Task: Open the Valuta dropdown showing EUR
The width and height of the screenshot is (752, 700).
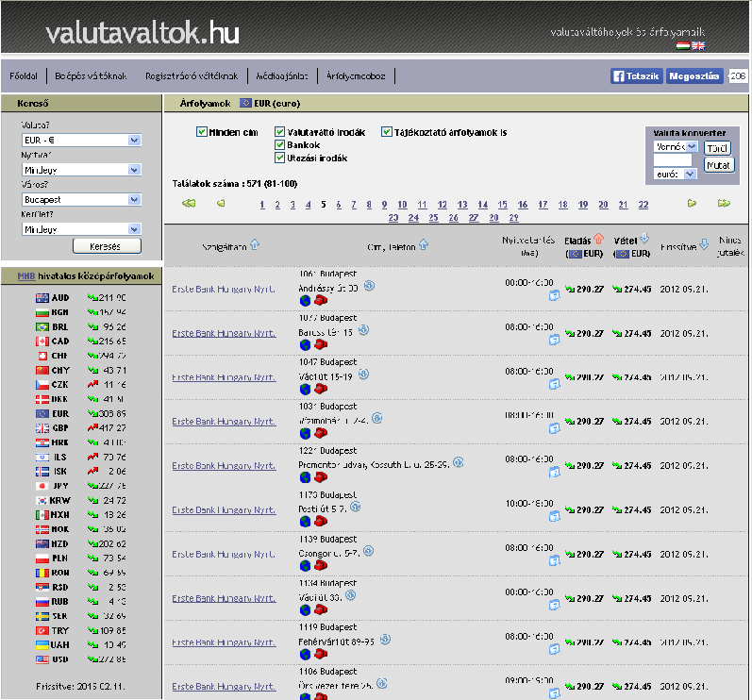Action: point(81,140)
